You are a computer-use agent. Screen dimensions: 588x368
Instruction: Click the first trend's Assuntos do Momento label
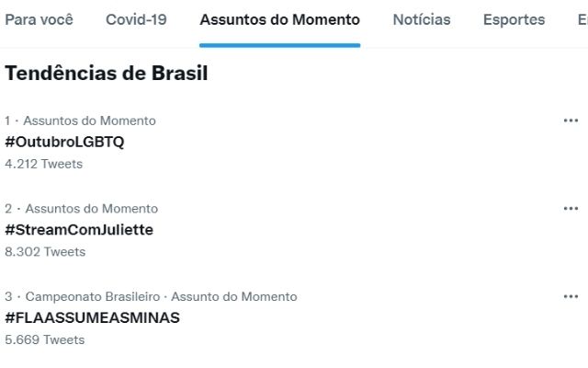click(x=89, y=121)
